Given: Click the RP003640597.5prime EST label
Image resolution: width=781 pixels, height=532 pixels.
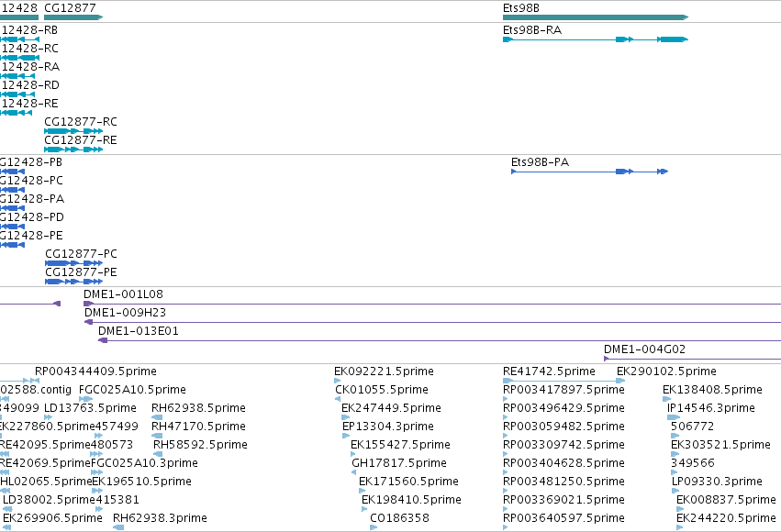Looking at the screenshot, I should coord(563,518).
